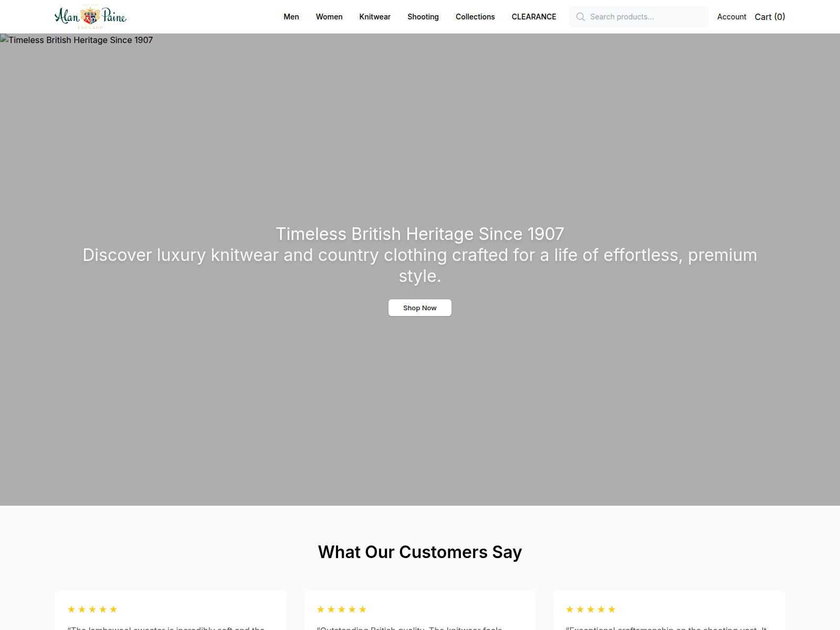Select the 'Timeless British Heritage Since 1907' hero heading

pyautogui.click(x=420, y=234)
